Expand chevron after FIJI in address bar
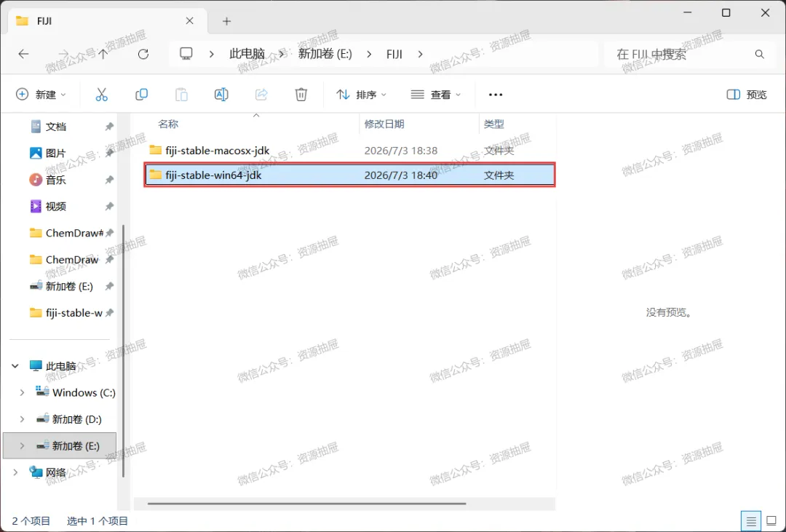 420,54
